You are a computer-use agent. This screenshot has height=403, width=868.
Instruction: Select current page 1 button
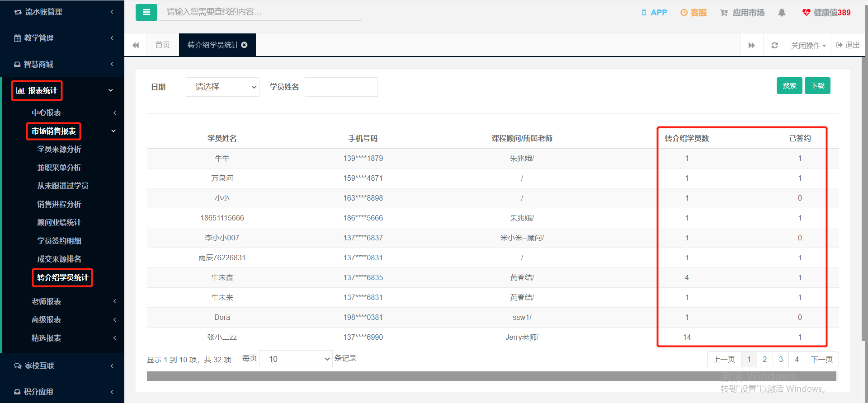(749, 359)
